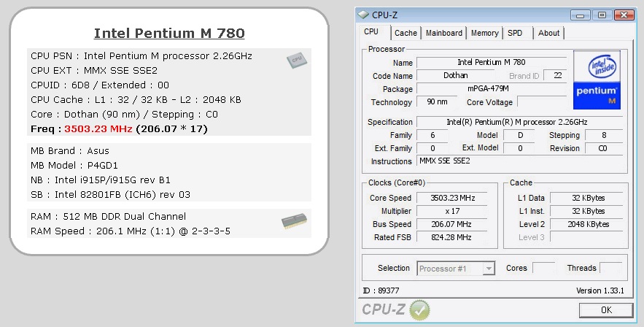Click the CPU EXT : MMX SSE SSE2 line
The width and height of the screenshot is (644, 327).
pyautogui.click(x=94, y=71)
